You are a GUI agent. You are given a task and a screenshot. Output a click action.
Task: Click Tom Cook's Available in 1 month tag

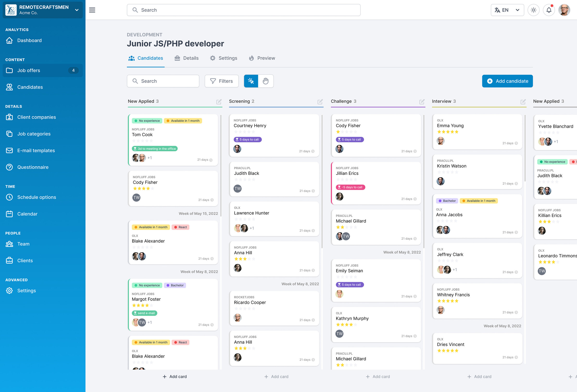[183, 121]
